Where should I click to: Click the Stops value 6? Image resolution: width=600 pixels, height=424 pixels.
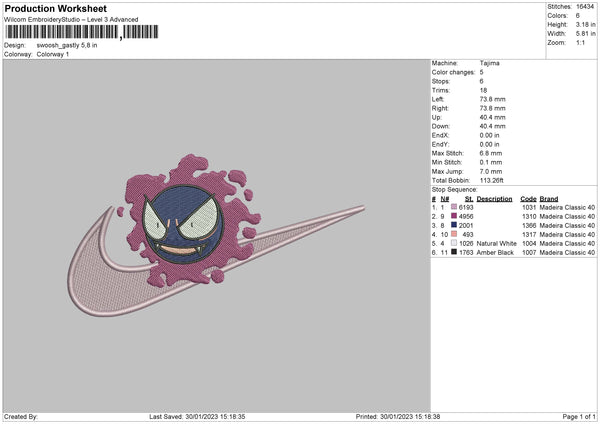(x=481, y=81)
